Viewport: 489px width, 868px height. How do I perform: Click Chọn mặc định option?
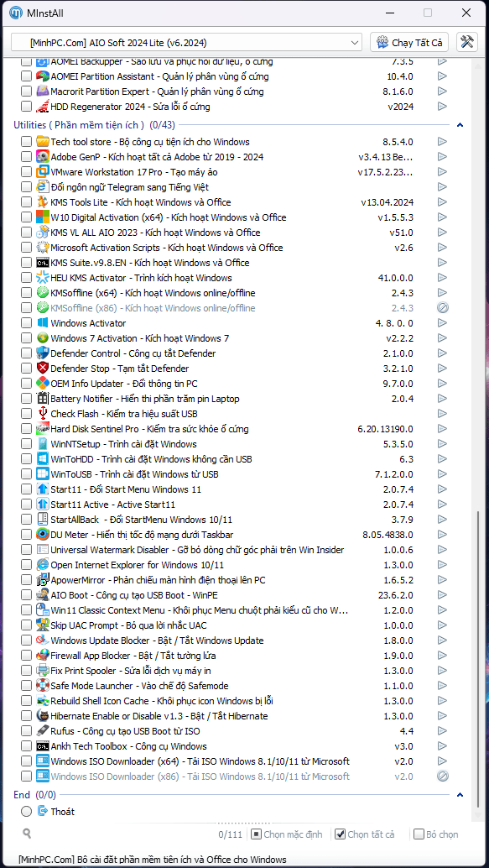pos(287,834)
